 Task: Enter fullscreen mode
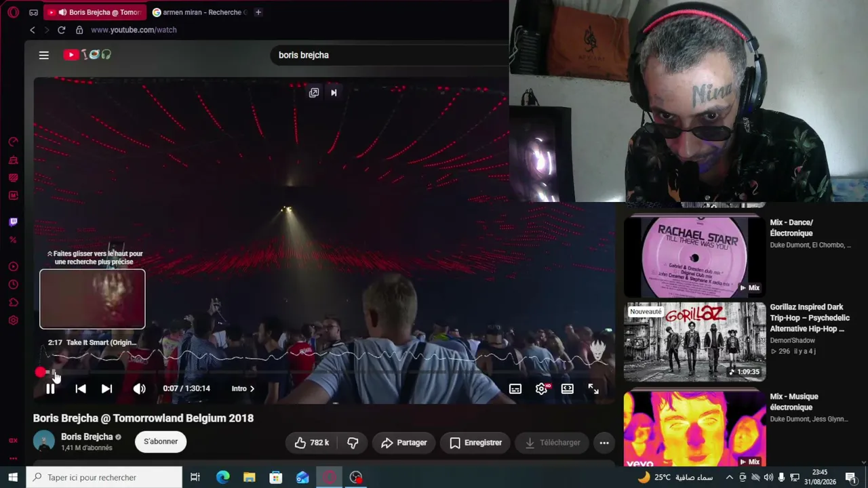pyautogui.click(x=593, y=388)
